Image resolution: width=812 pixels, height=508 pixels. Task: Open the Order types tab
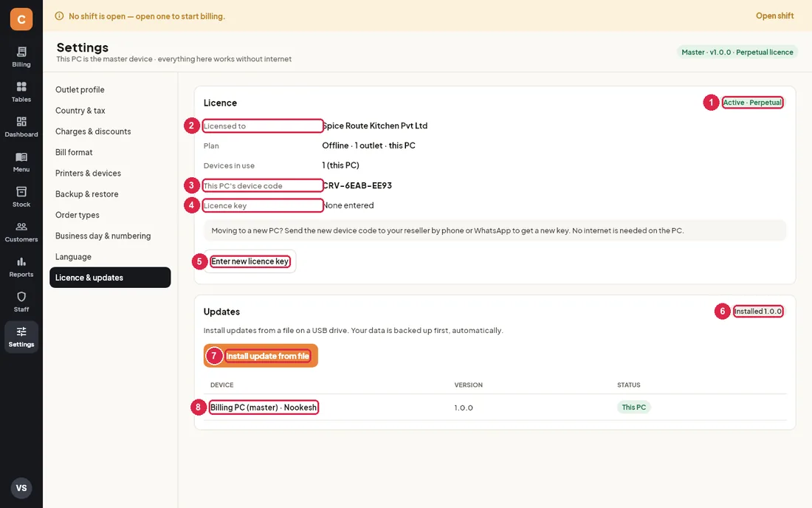(x=110, y=215)
